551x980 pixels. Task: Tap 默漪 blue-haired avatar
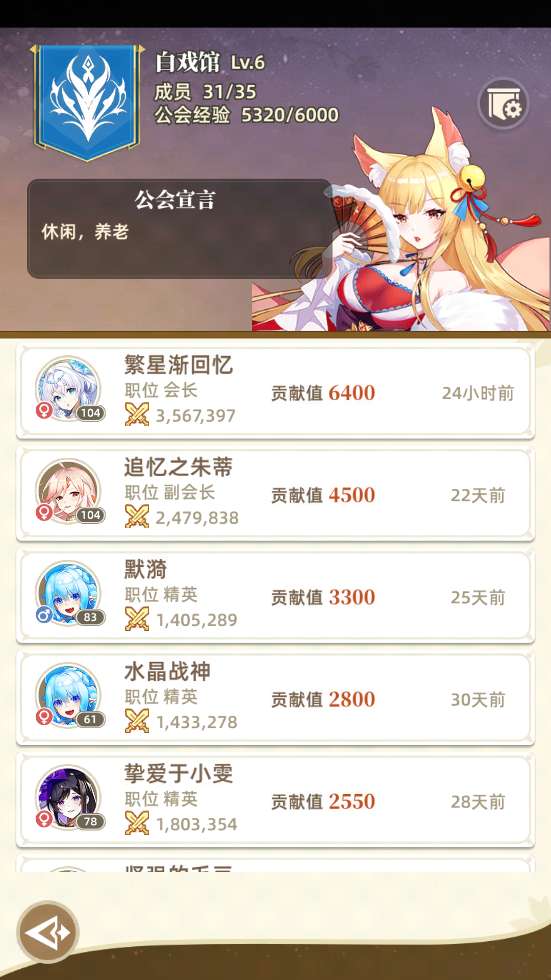point(68,593)
